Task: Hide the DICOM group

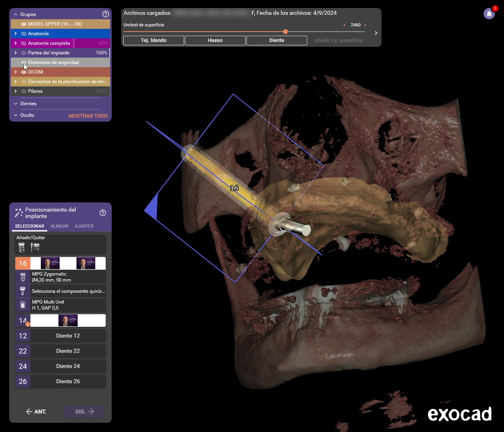Action: 24,72
